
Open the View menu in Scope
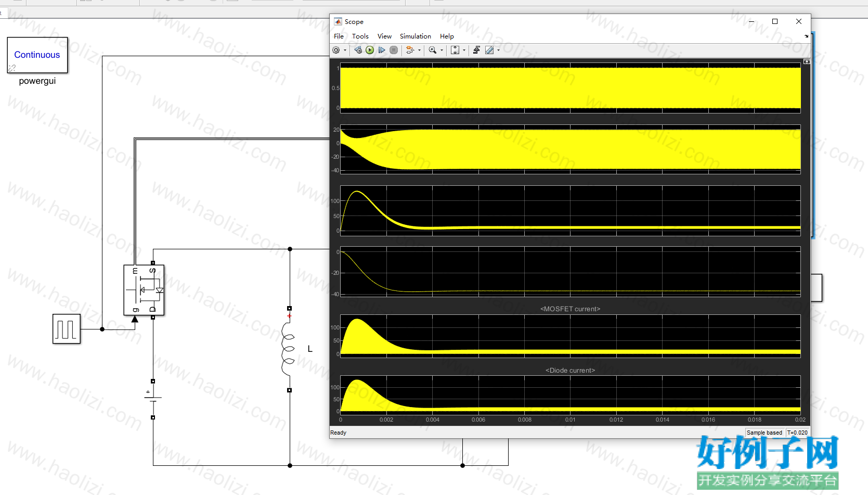[x=384, y=36]
